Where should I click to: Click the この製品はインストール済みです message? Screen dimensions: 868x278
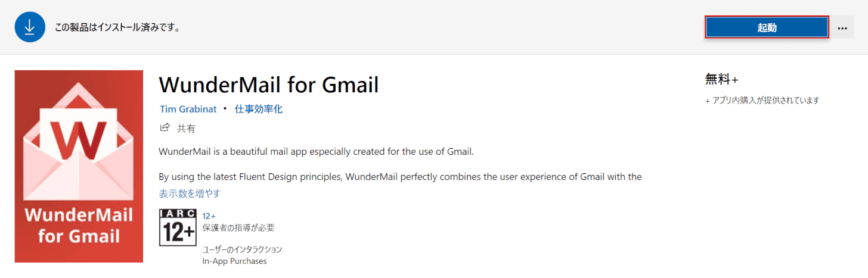117,27
